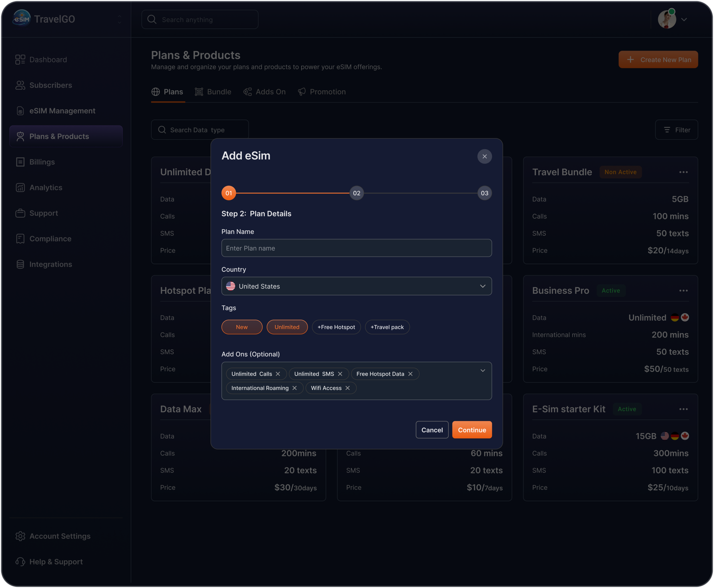Remove International Roaming add-on chip
Viewport: 714px width, 588px height.
(295, 388)
